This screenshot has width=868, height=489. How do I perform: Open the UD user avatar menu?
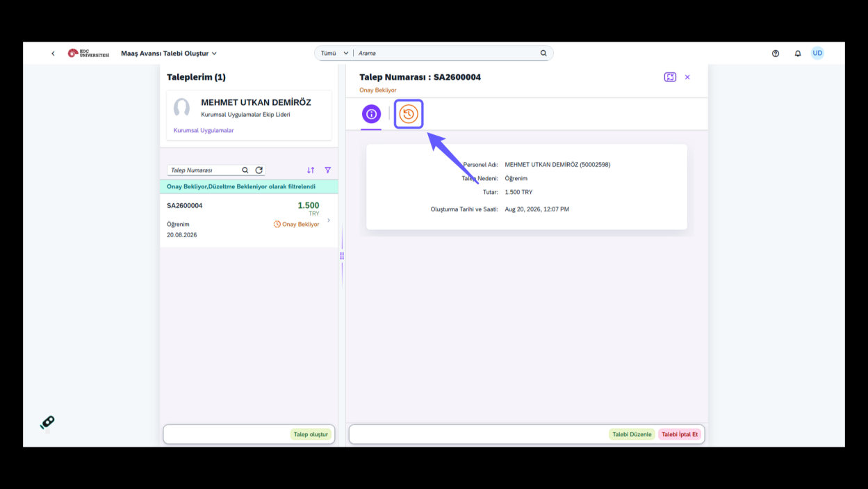click(x=817, y=53)
